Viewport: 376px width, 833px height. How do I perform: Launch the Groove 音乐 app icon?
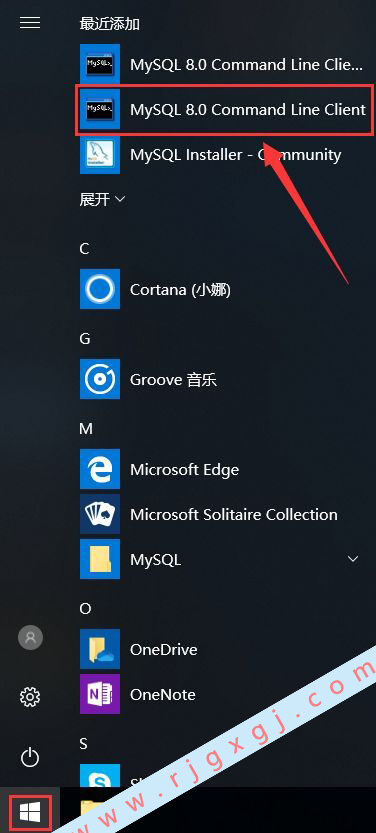pyautogui.click(x=100, y=379)
